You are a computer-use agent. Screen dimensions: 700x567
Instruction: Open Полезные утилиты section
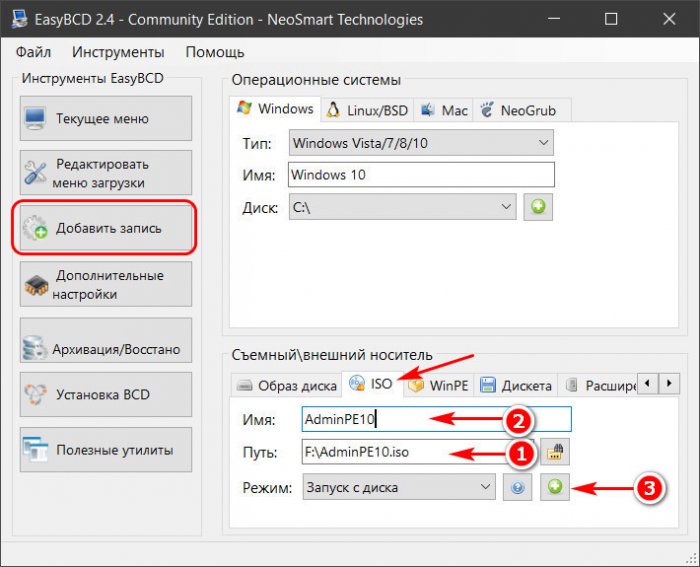pos(106,450)
